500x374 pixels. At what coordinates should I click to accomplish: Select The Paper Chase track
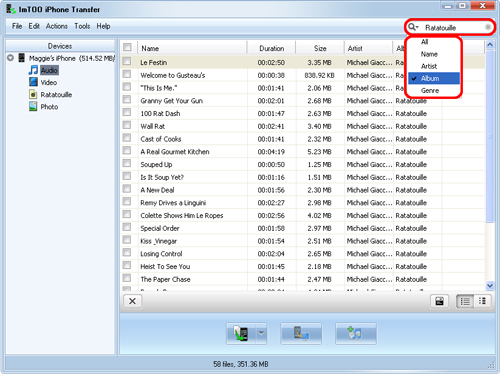click(x=165, y=279)
